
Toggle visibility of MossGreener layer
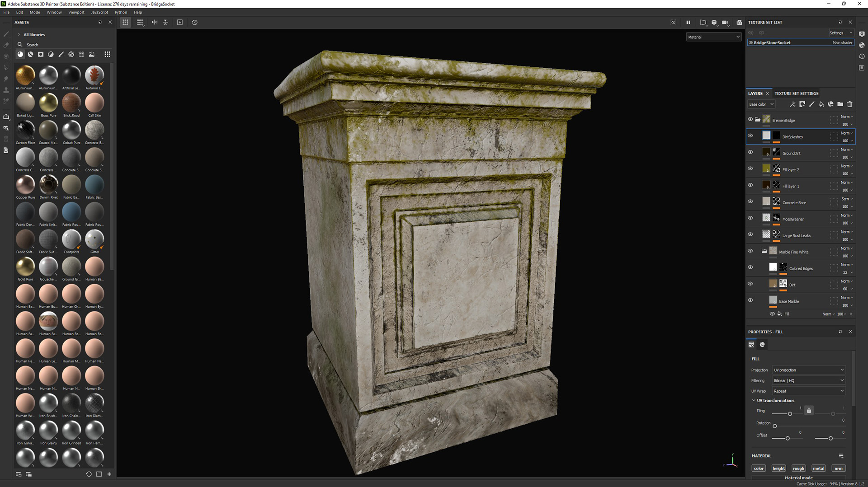pyautogui.click(x=750, y=218)
